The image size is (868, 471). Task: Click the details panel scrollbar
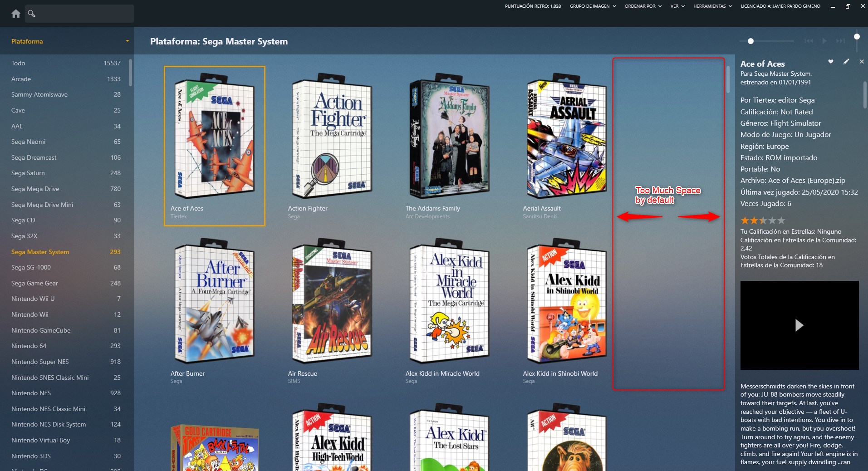865,94
